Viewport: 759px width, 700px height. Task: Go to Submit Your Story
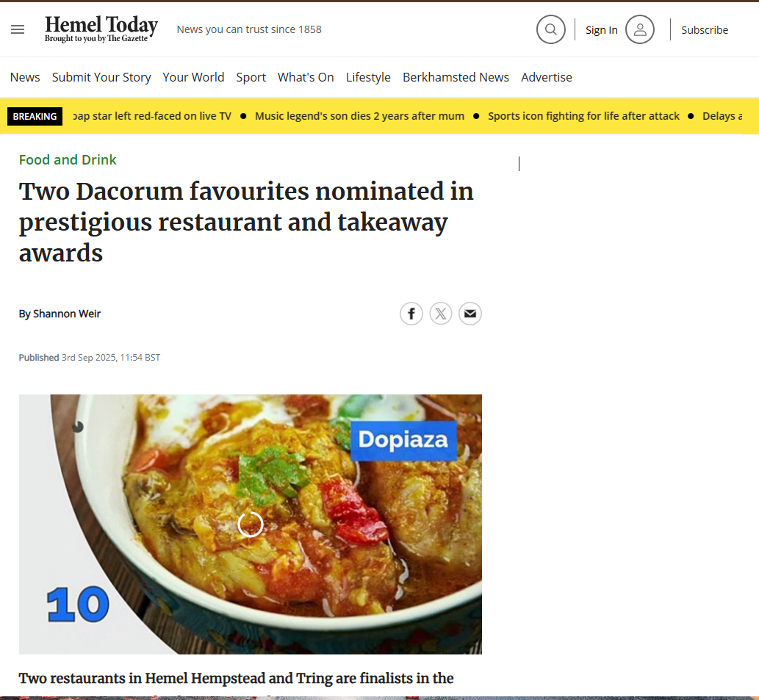101,77
